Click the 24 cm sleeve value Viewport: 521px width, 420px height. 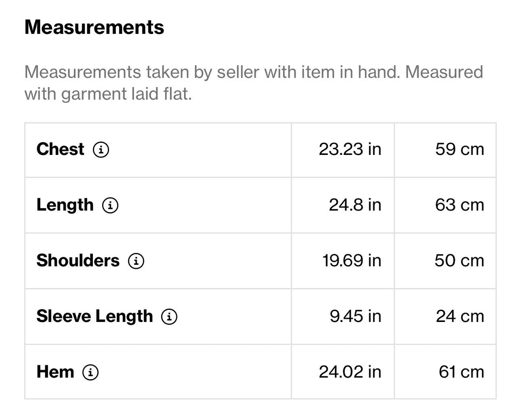coord(460,316)
